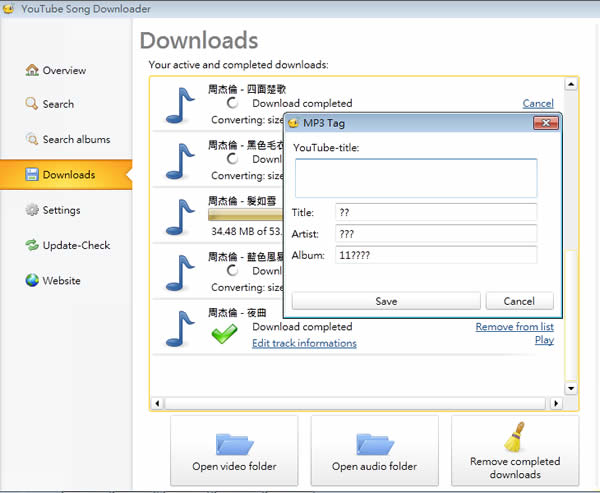Viewport: 600px width, 493px height.
Task: Click Open audio folder button
Action: tap(375, 451)
